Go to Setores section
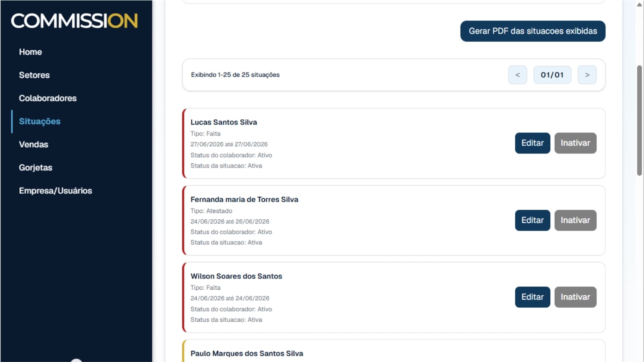Viewport: 644px width, 362px height. [x=34, y=75]
